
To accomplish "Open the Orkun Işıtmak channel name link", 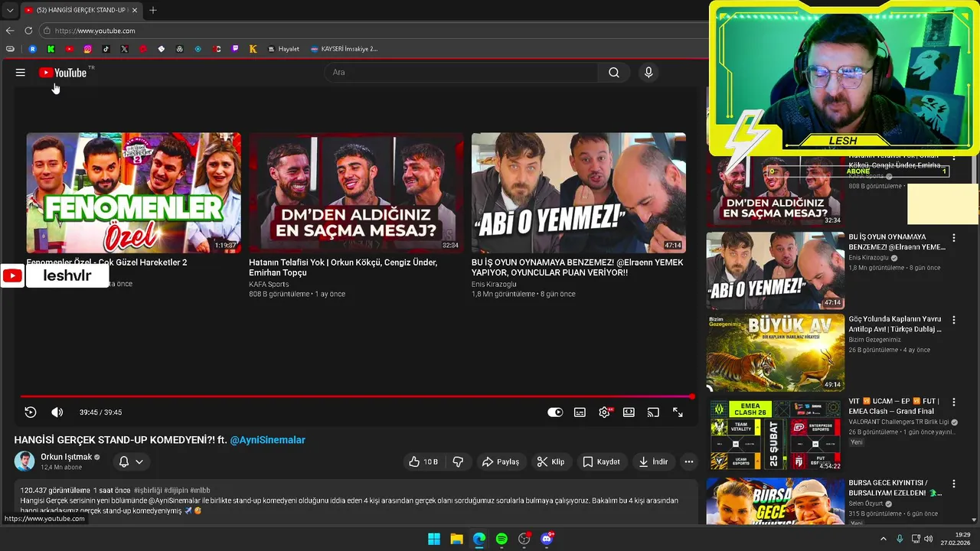I will pos(66,457).
